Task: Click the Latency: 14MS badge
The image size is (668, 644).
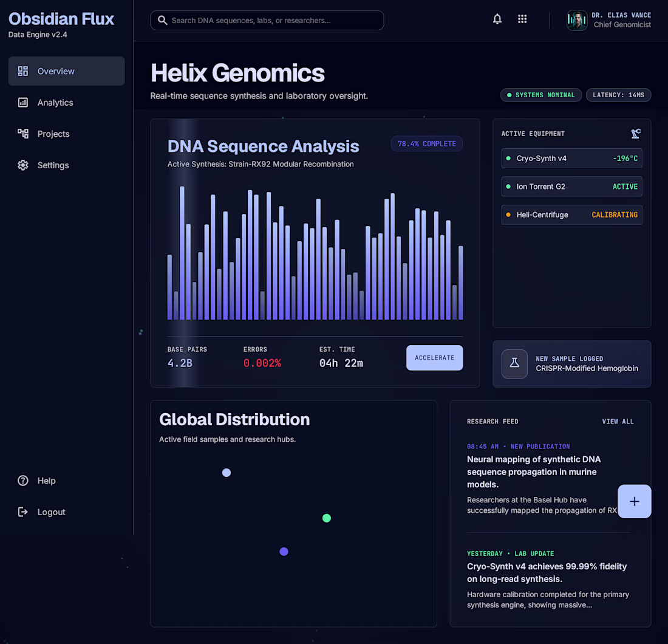Action: coord(619,95)
